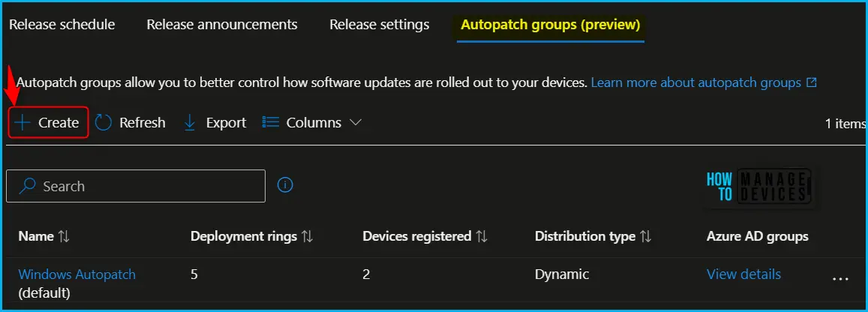Screen dimensions: 868x312
Task: Click the Azure AD groups column header
Action: [x=757, y=236]
